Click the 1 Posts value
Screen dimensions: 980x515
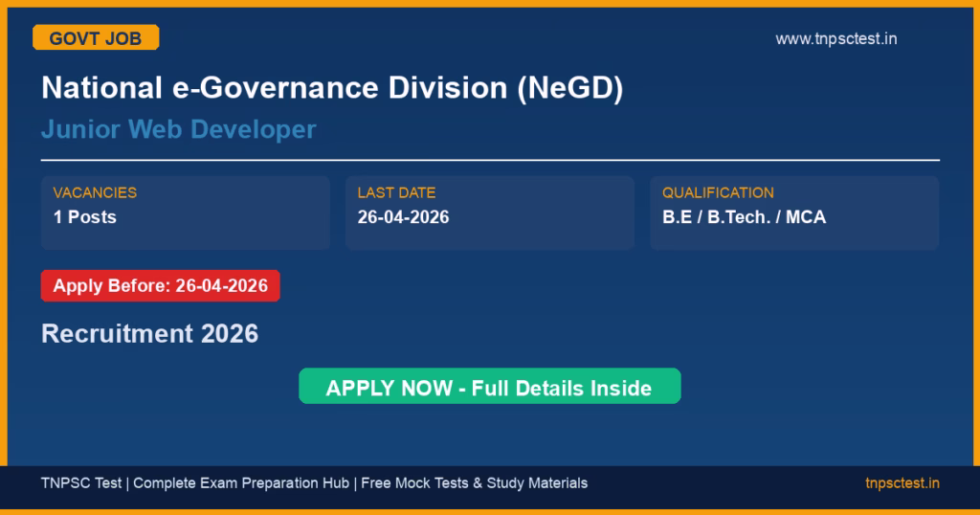click(85, 217)
